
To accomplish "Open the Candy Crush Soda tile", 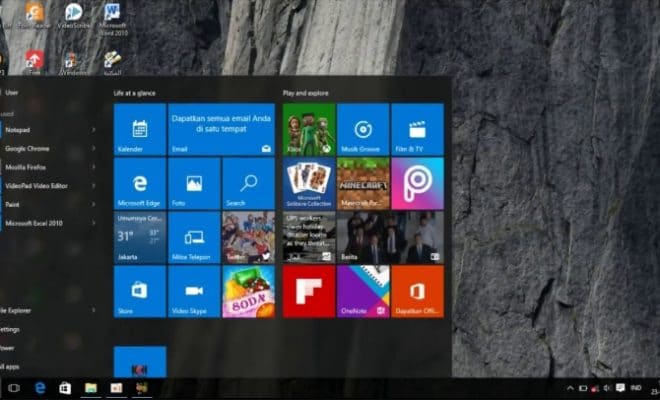I will [248, 291].
